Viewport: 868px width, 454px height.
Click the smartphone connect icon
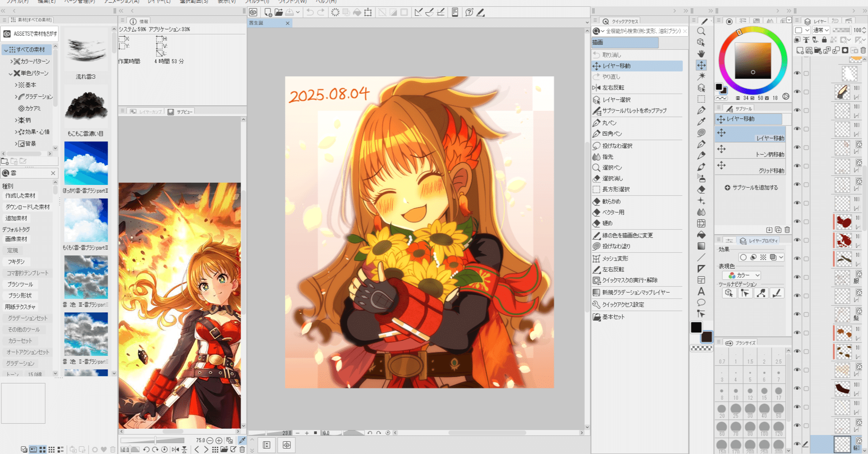(455, 12)
